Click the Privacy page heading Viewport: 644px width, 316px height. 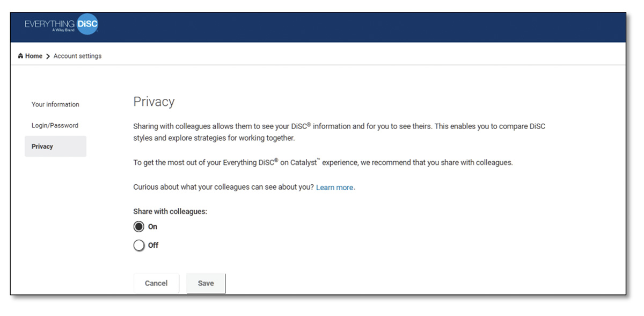pyautogui.click(x=154, y=102)
